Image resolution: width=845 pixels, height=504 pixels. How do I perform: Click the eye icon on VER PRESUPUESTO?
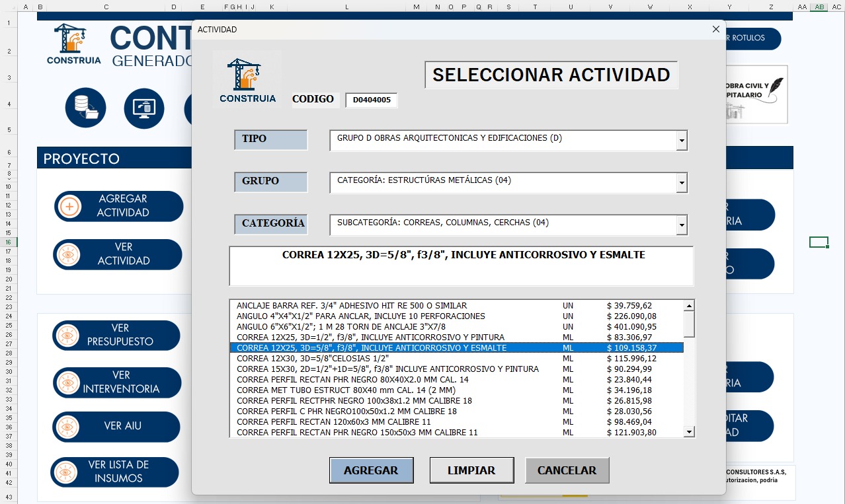point(66,336)
